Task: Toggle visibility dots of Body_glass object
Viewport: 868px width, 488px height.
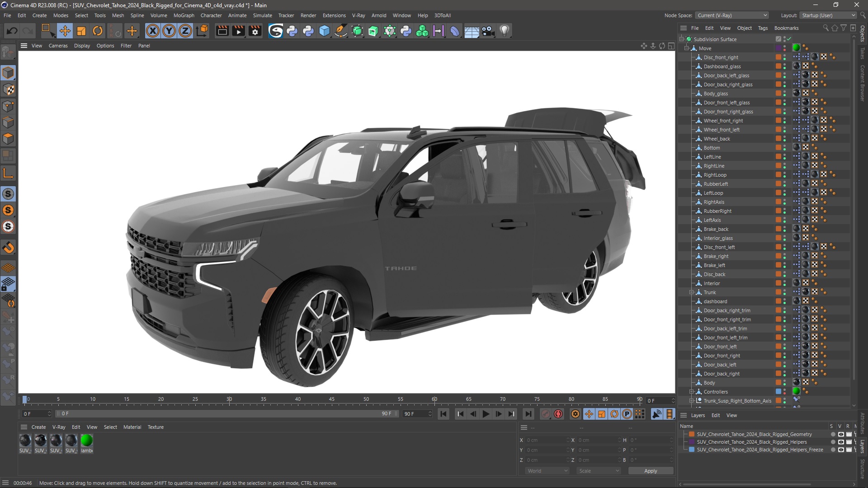Action: (784, 94)
